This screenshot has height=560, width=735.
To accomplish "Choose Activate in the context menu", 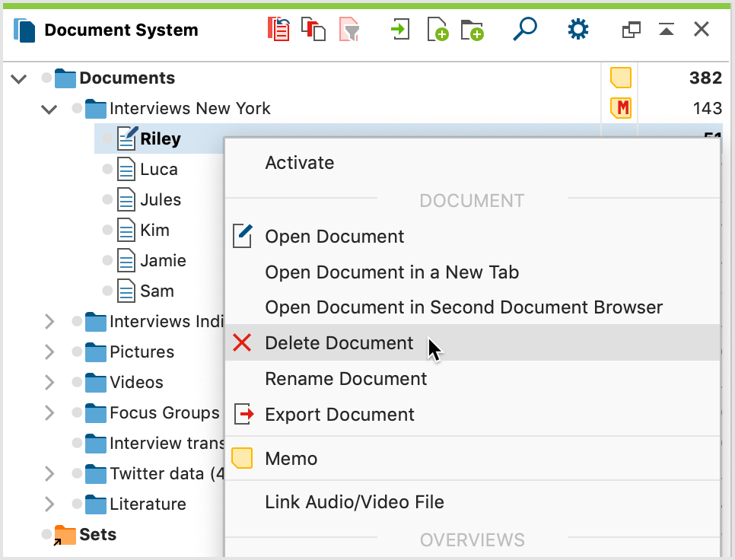I will pyautogui.click(x=473, y=163).
